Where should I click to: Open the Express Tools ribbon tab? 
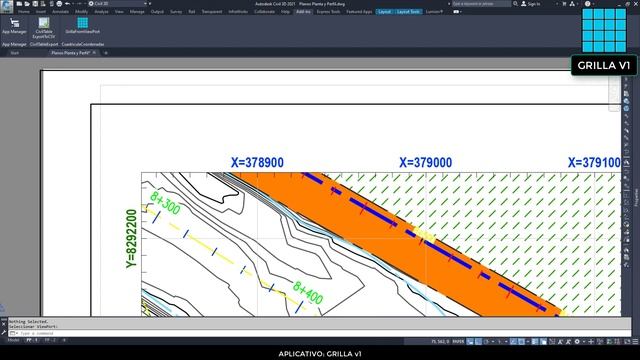[x=328, y=12]
